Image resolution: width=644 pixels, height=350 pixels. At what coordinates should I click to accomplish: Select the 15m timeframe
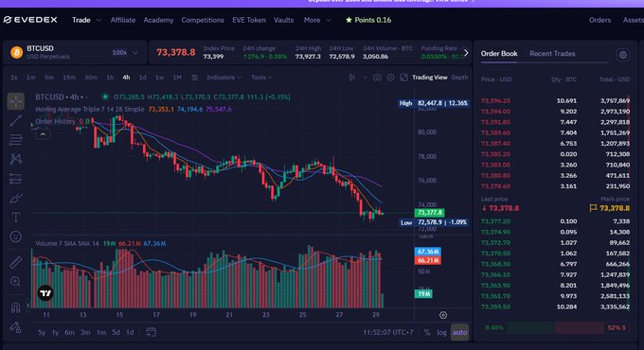(x=68, y=78)
